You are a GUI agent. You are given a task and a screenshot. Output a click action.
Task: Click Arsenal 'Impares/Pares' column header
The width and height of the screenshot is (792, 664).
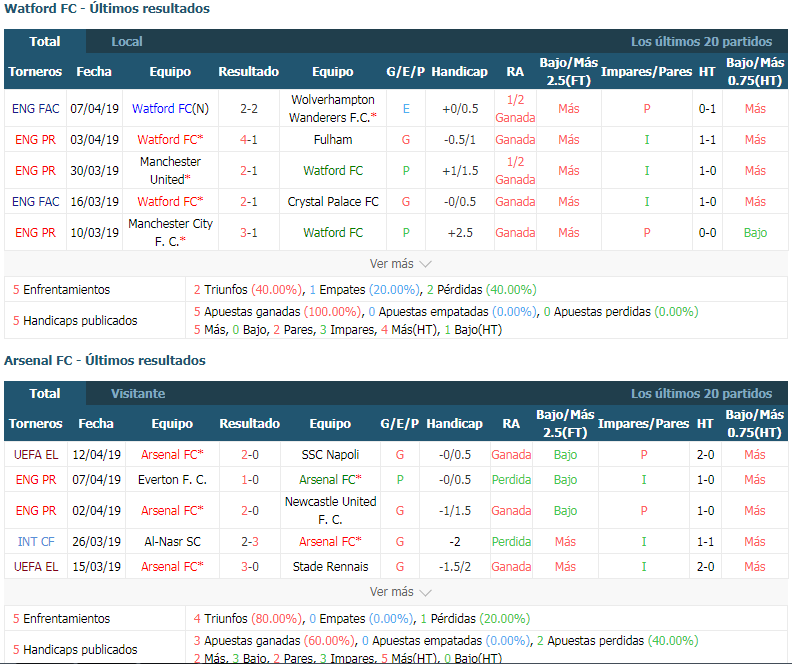coord(644,424)
